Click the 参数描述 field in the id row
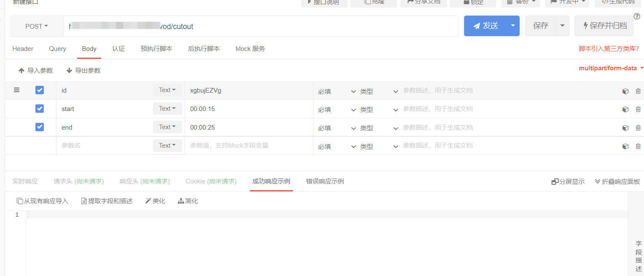Viewport: 644px width, 276px height. 509,90
